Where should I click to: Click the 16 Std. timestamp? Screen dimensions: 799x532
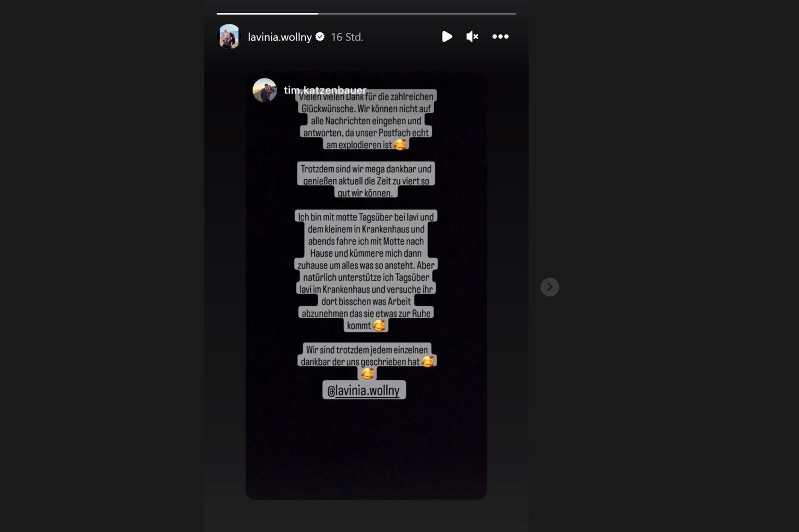(347, 37)
